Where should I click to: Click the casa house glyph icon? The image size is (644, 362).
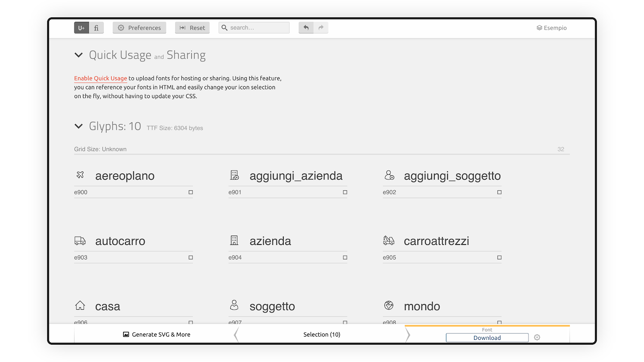80,306
